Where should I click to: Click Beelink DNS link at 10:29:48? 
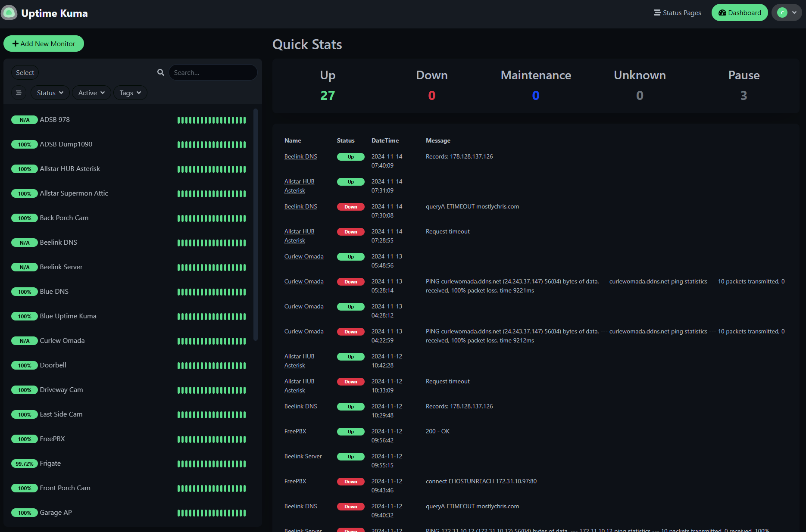(301, 406)
